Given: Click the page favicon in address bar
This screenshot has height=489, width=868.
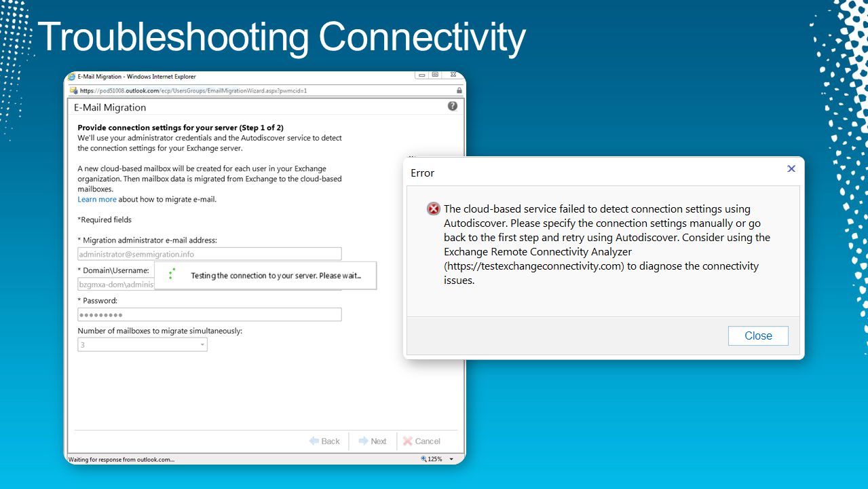Looking at the screenshot, I should click(73, 90).
